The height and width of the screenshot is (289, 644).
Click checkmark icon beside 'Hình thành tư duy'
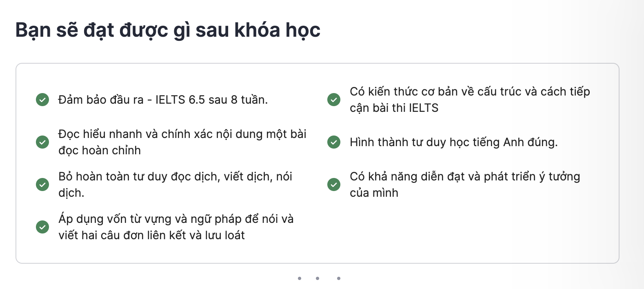pyautogui.click(x=334, y=142)
